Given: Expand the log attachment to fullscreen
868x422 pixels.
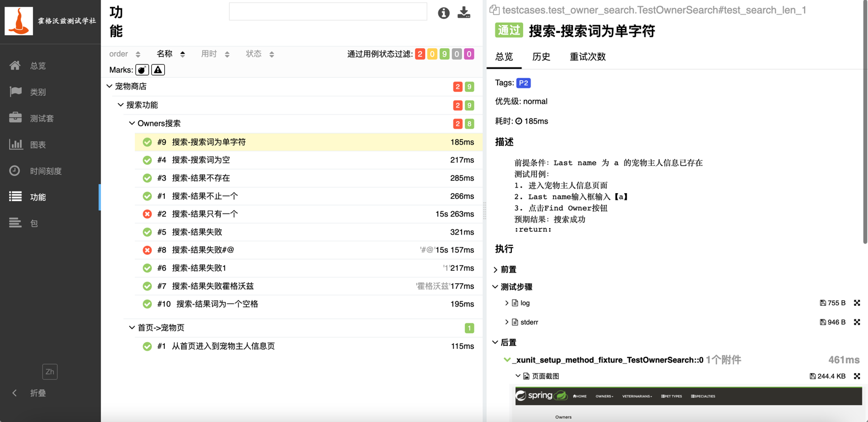Looking at the screenshot, I should pyautogui.click(x=857, y=303).
